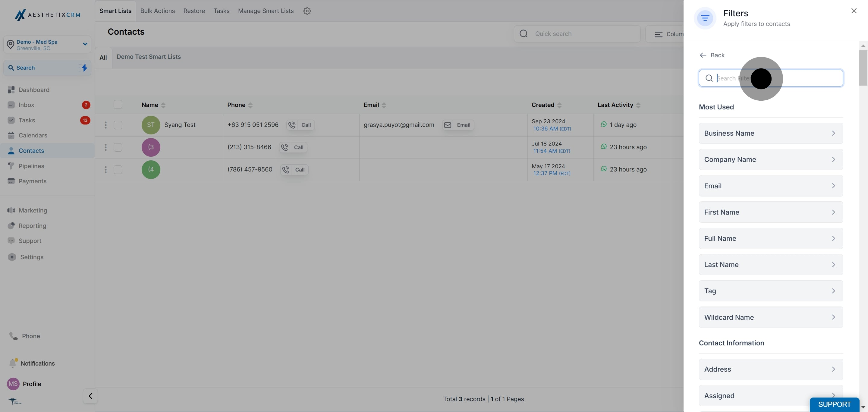Expand the Tag filter option

[x=771, y=291]
